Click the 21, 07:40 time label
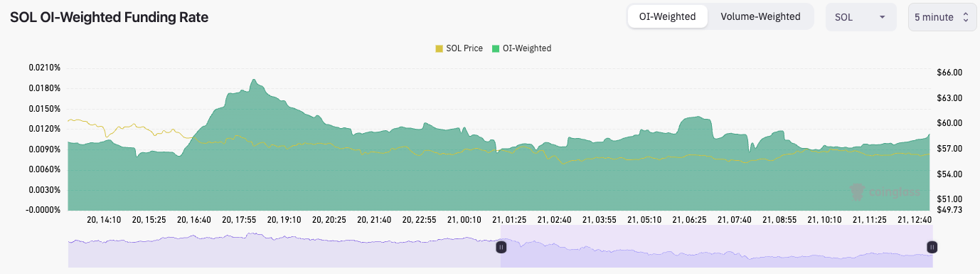The width and height of the screenshot is (980, 274). [x=734, y=220]
